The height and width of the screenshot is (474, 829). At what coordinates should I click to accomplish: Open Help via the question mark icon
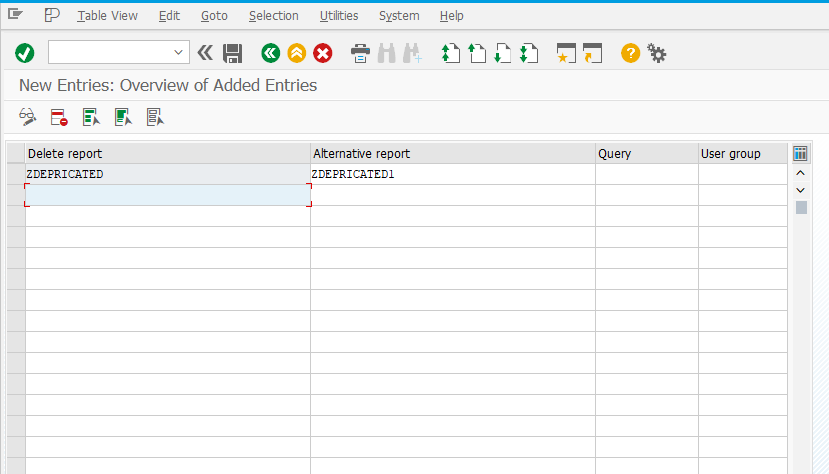pos(630,53)
